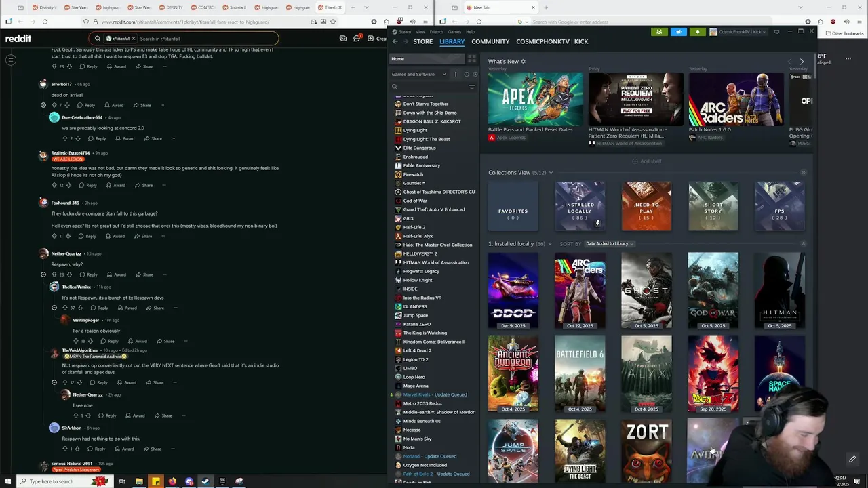Open CosmicPhonkTV account dropdown
Image resolution: width=868 pixels, height=488 pixels.
click(x=737, y=32)
